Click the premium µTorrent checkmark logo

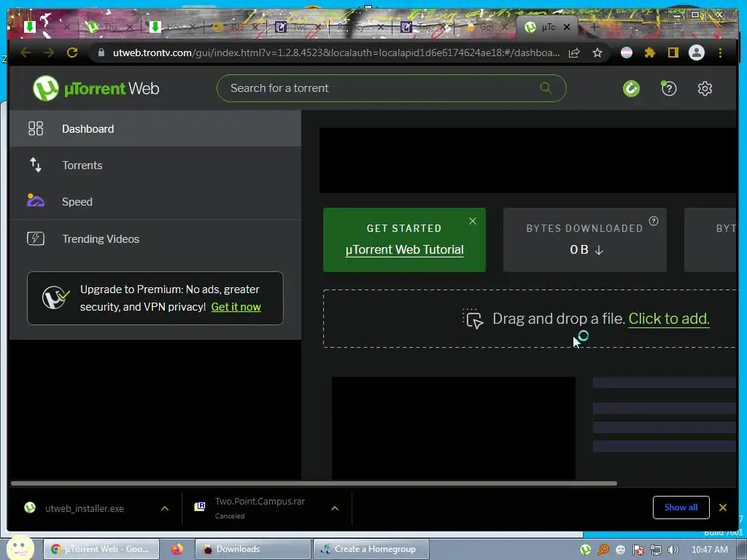[x=55, y=298]
